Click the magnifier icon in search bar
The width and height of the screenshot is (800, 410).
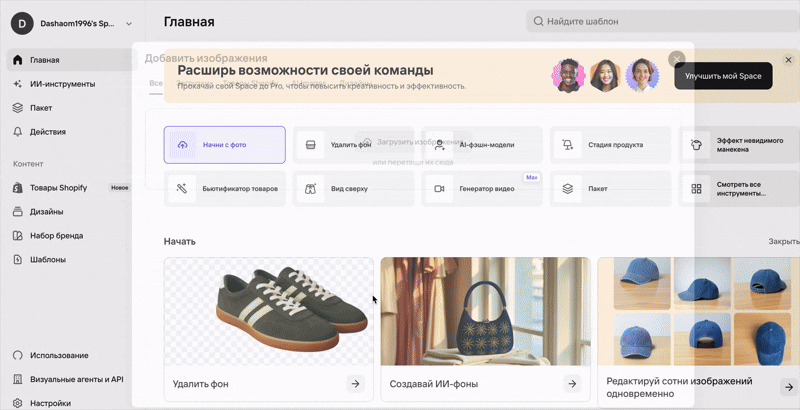pyautogui.click(x=538, y=21)
